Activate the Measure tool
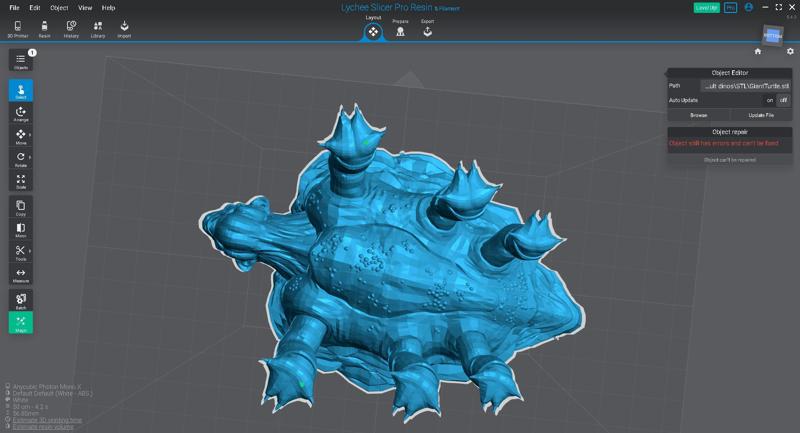 [x=21, y=274]
